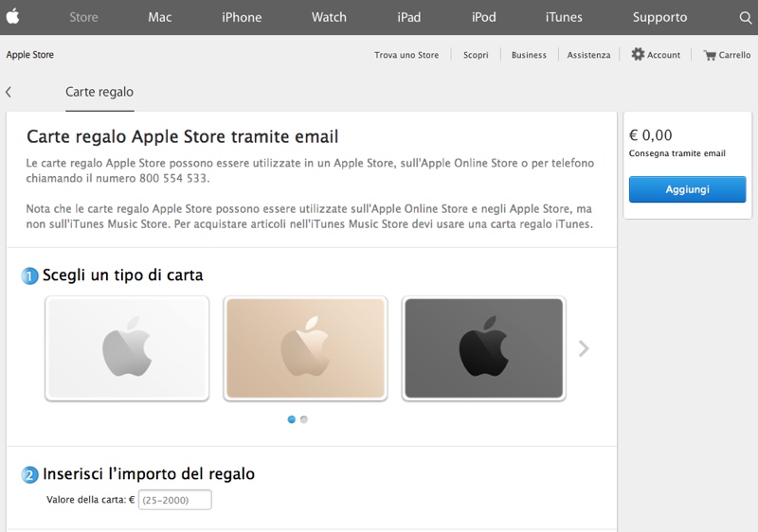Show next gift card designs arrow
758x532 pixels.
(584, 348)
